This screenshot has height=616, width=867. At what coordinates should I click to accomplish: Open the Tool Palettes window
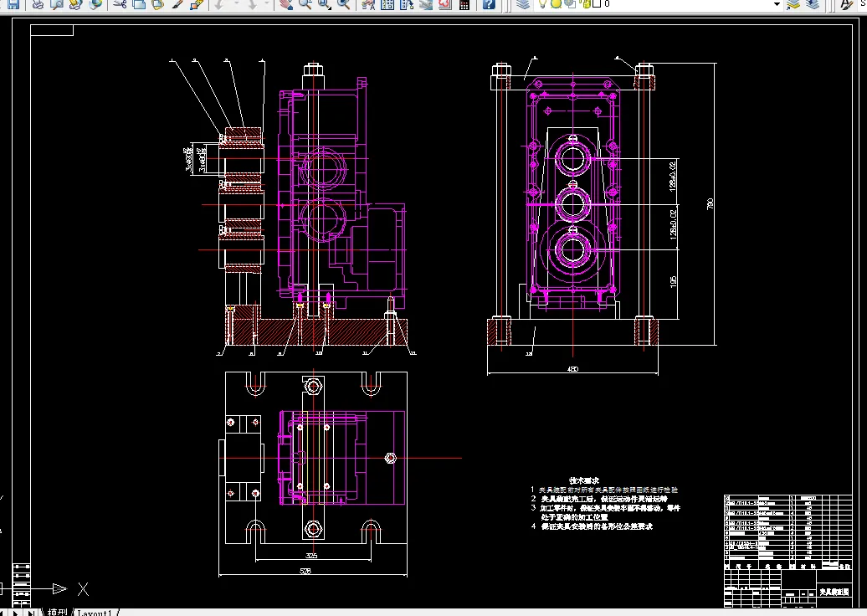coord(407,4)
